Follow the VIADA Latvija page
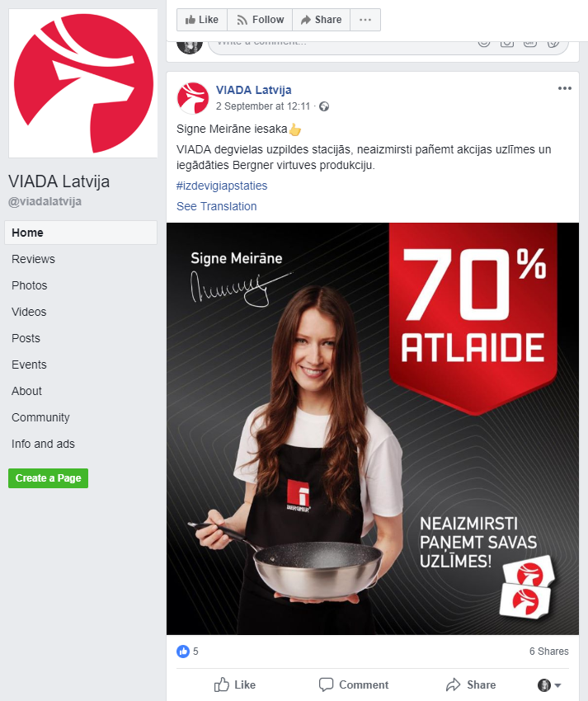This screenshot has height=701, width=588. (x=260, y=20)
